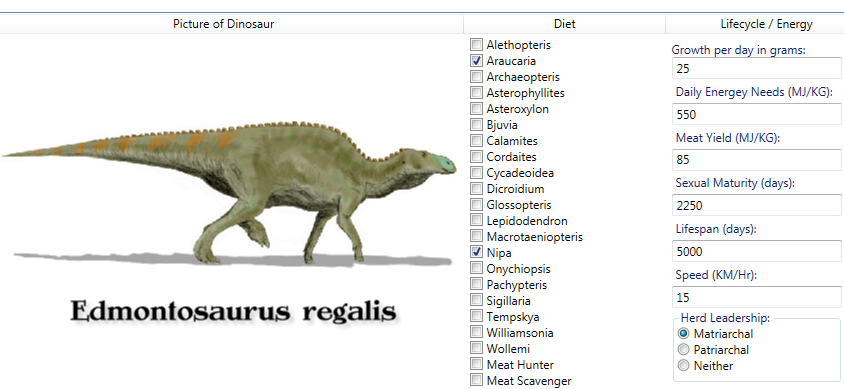Click the Diet column header
This screenshot has width=844, height=389.
click(564, 24)
